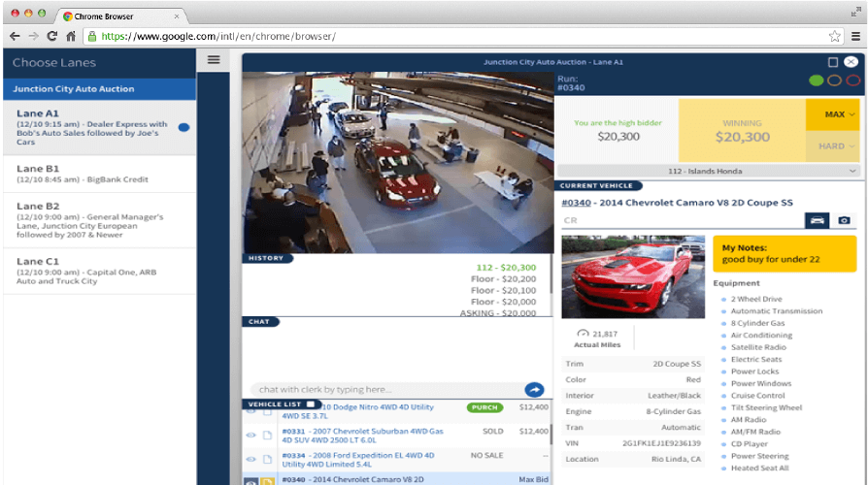Show vehicle details with the car icon

pos(817,220)
